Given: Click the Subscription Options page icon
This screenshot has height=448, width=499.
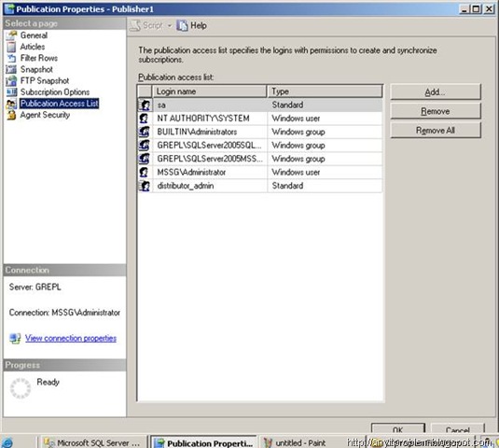Looking at the screenshot, I should point(11,92).
